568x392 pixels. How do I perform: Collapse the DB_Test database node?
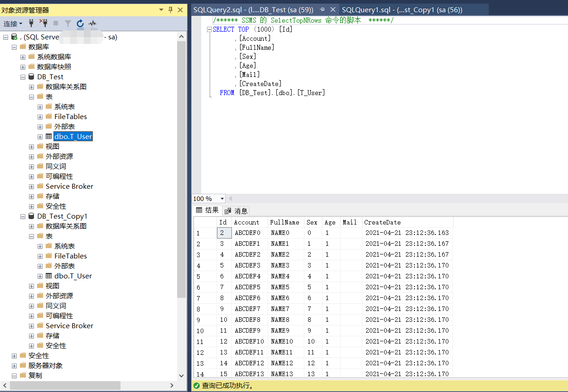23,77
